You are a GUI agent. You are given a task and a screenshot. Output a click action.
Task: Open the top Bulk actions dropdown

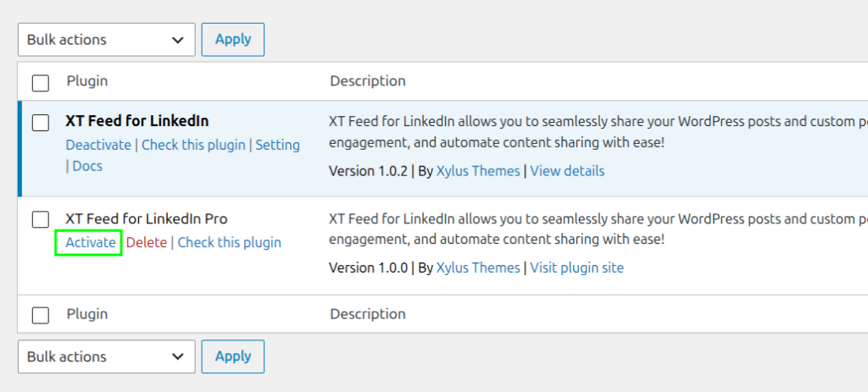pos(106,40)
